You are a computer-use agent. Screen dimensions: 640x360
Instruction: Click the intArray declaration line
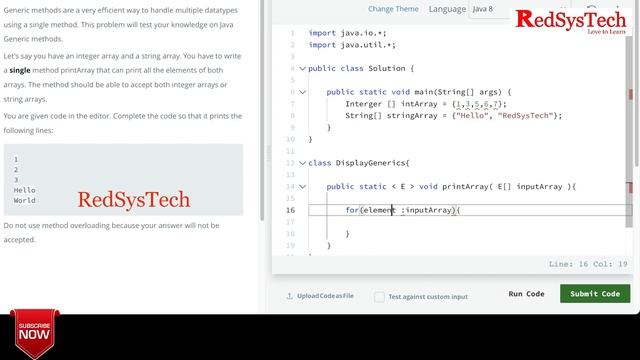coord(426,104)
